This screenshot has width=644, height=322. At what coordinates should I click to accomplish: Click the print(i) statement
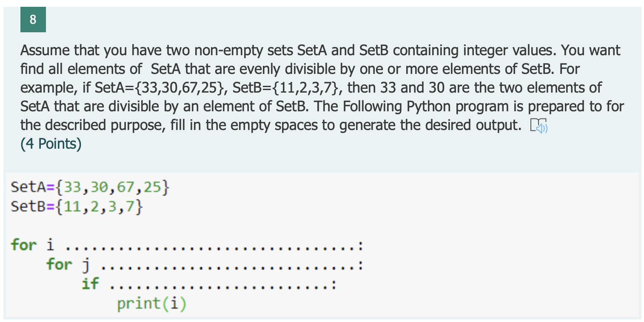tap(152, 304)
